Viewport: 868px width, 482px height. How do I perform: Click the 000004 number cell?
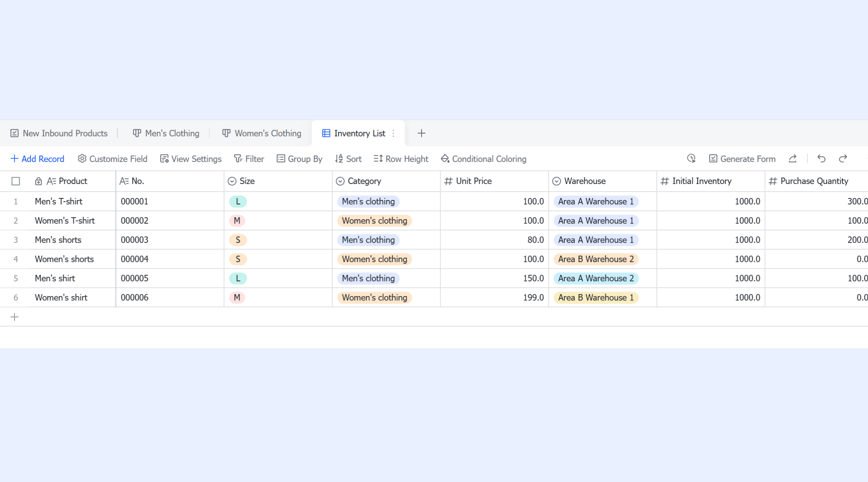[x=170, y=259]
